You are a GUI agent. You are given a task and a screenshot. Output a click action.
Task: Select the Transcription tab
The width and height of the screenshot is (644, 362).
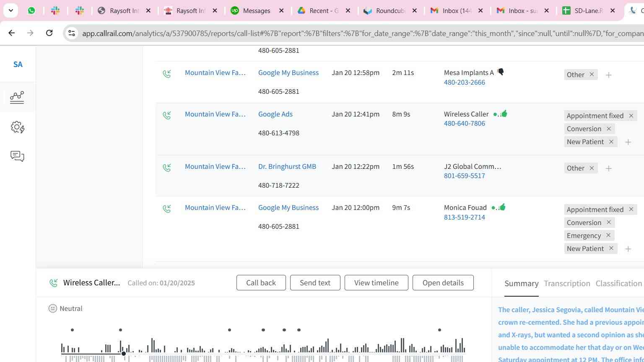point(567,284)
